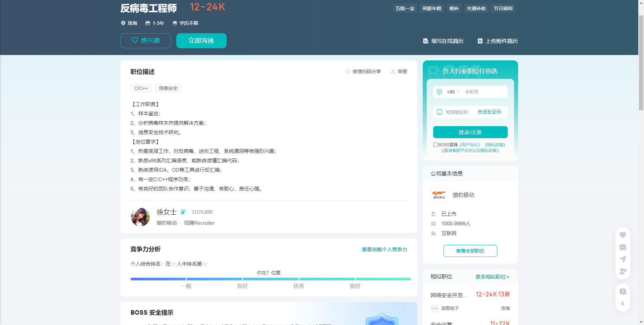Open the +86 country code dropdown
This screenshot has height=325, width=644.
453,92
